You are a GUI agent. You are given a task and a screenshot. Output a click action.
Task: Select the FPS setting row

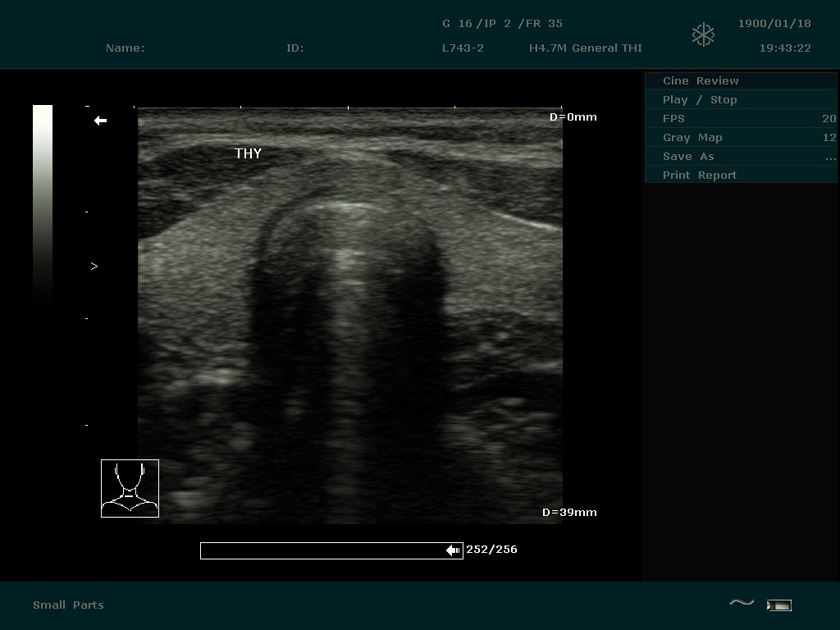coord(673,118)
